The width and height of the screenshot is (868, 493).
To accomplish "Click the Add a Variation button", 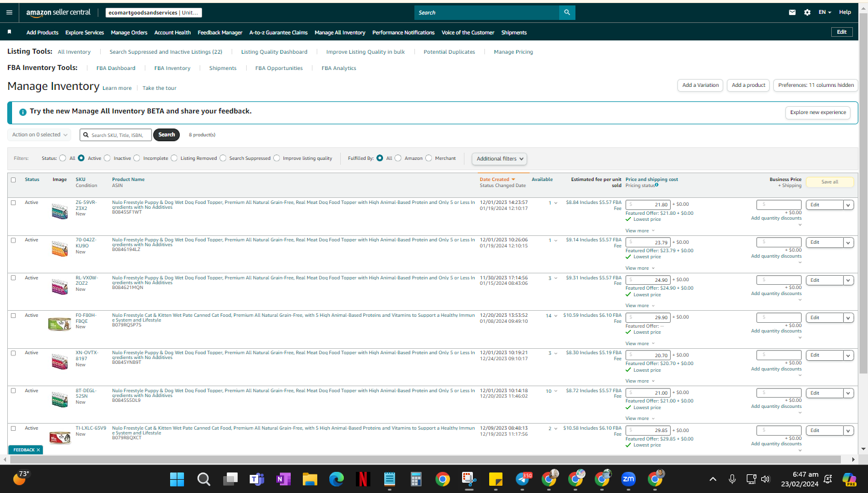I will tap(700, 85).
